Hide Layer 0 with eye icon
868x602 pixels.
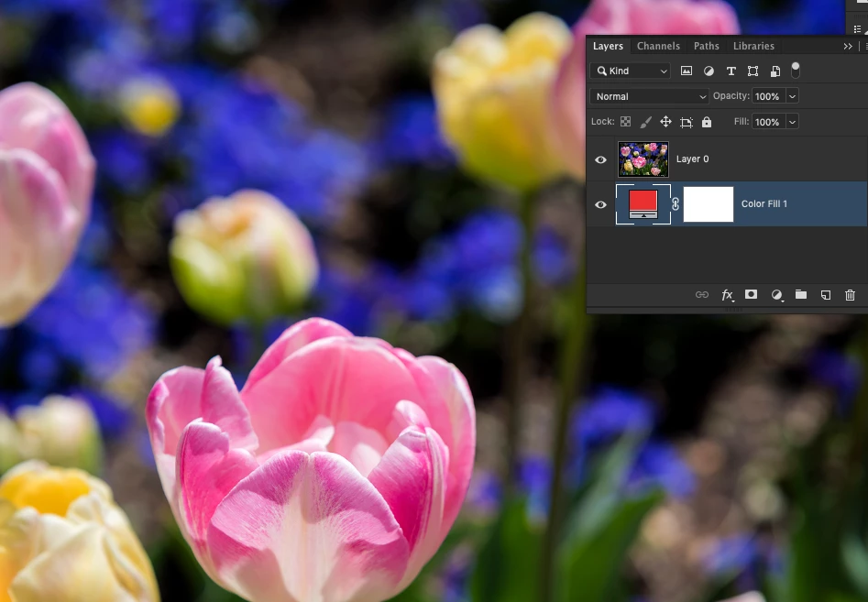(x=600, y=159)
